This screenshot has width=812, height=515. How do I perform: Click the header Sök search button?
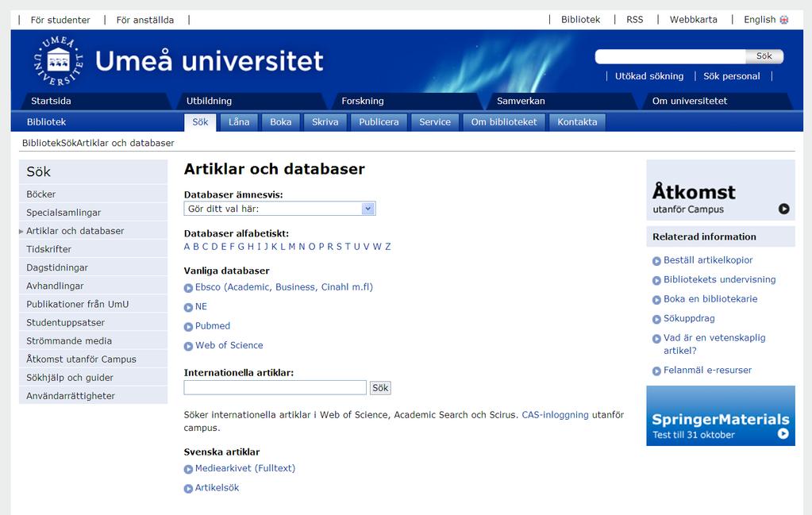(x=764, y=56)
